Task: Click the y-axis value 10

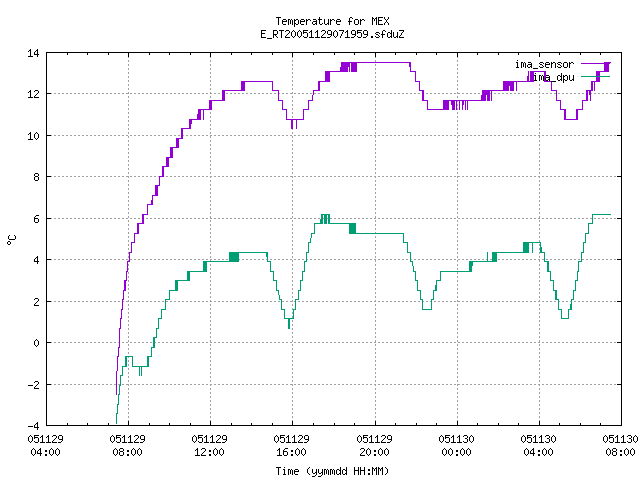Action: point(33,136)
